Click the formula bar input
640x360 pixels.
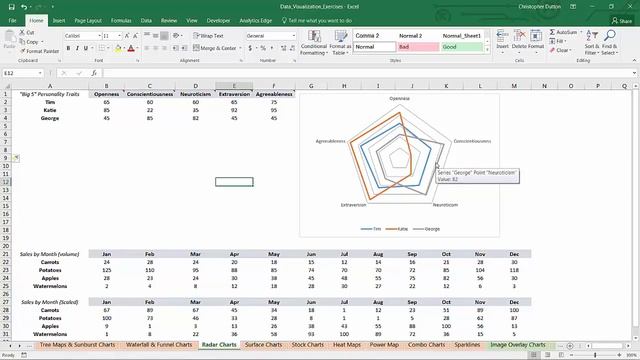pyautogui.click(x=365, y=73)
